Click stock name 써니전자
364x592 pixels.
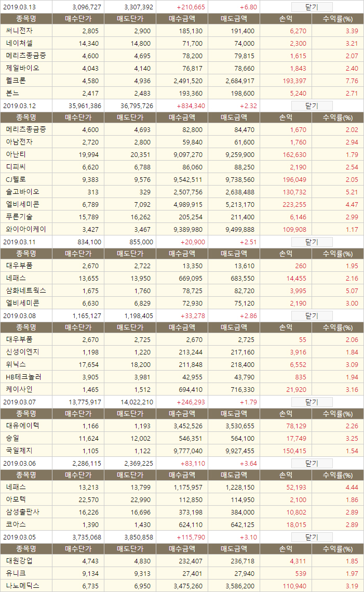coord(19,31)
